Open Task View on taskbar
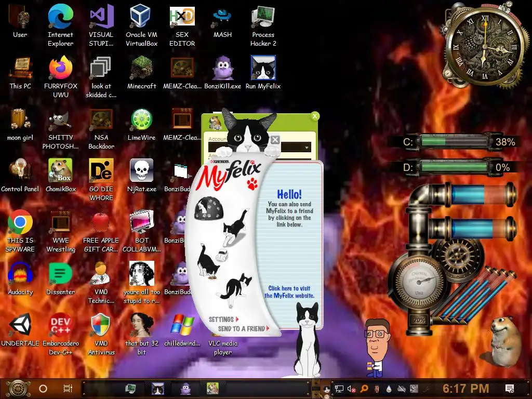Viewport: 532px width, 399px height. click(x=68, y=389)
